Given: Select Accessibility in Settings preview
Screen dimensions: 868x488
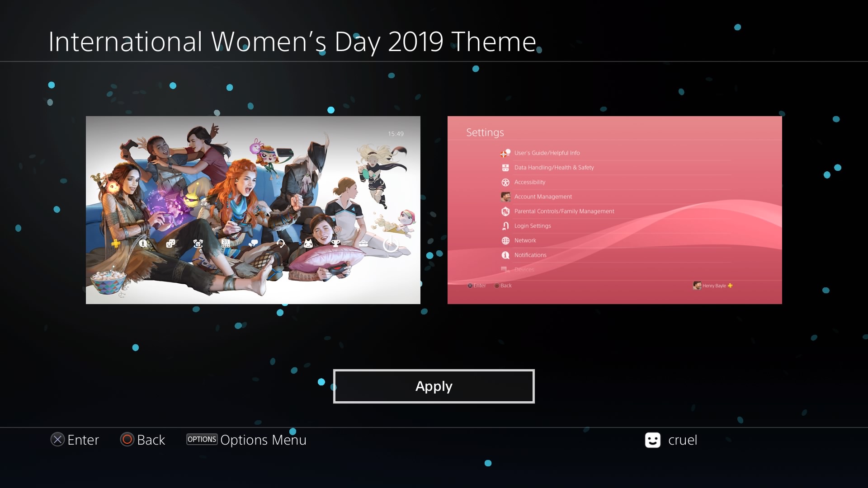Looking at the screenshot, I should (x=529, y=182).
